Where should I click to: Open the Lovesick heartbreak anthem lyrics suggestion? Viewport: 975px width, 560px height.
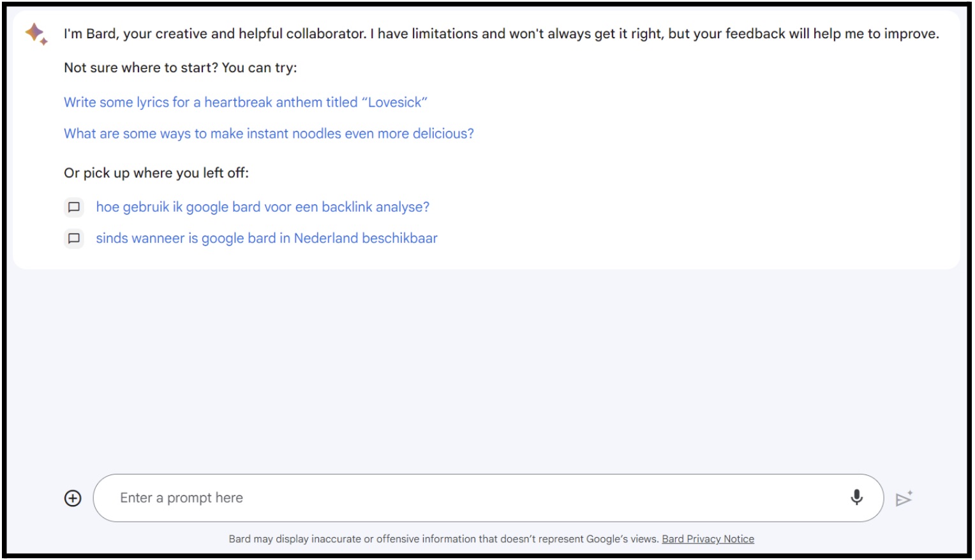pyautogui.click(x=246, y=102)
